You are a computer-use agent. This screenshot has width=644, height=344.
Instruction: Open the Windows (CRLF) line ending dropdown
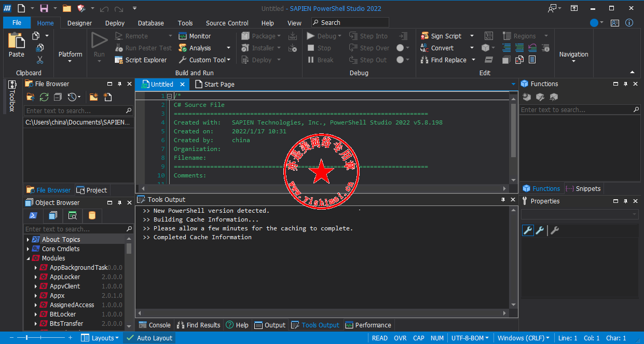tap(524, 338)
